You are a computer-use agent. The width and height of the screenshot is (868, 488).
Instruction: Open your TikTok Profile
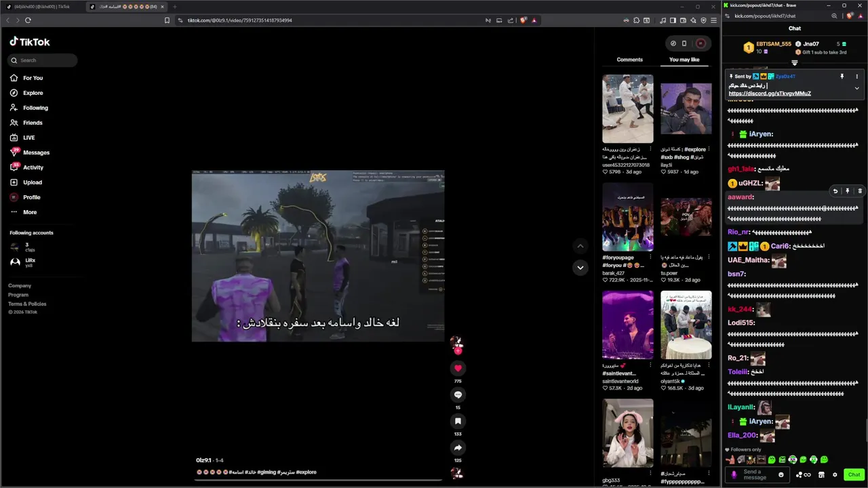pyautogui.click(x=25, y=197)
